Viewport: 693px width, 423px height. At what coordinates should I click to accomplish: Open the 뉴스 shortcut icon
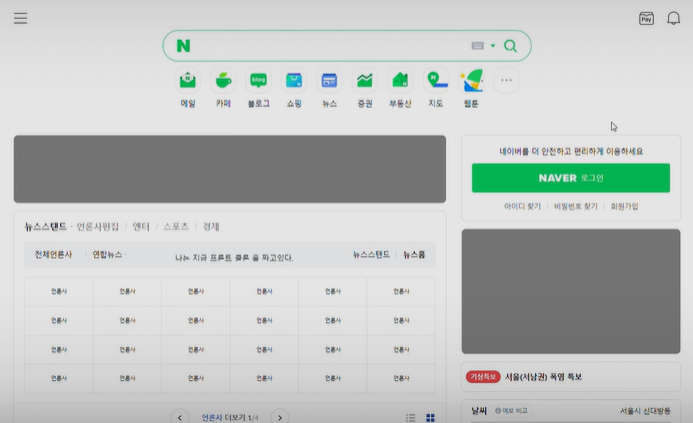(x=329, y=81)
